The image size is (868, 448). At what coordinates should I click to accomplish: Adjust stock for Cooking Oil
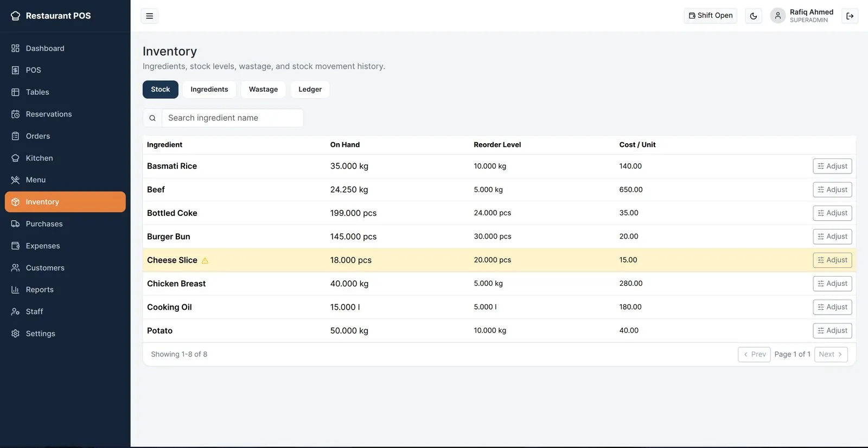coord(832,307)
